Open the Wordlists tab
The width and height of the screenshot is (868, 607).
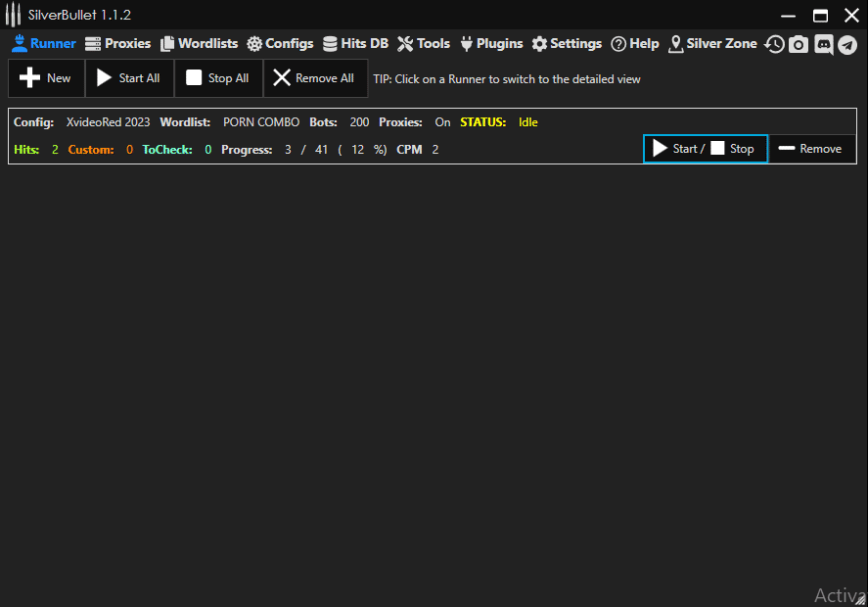(x=199, y=44)
